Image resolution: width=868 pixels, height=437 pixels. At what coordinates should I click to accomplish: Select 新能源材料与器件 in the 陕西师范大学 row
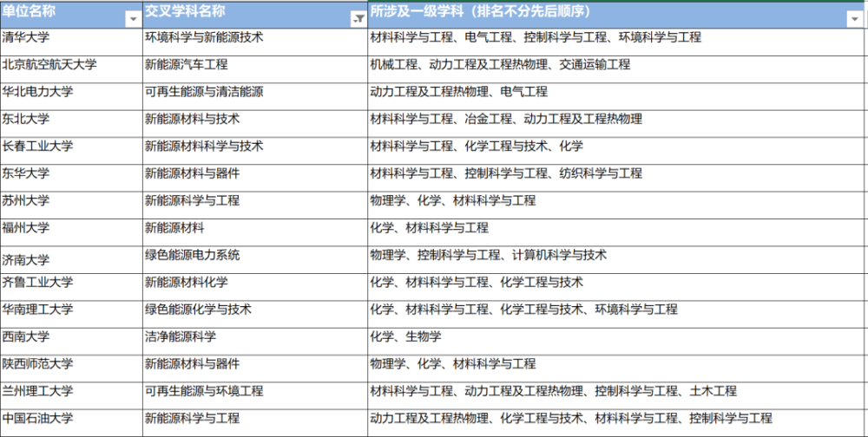click(254, 368)
